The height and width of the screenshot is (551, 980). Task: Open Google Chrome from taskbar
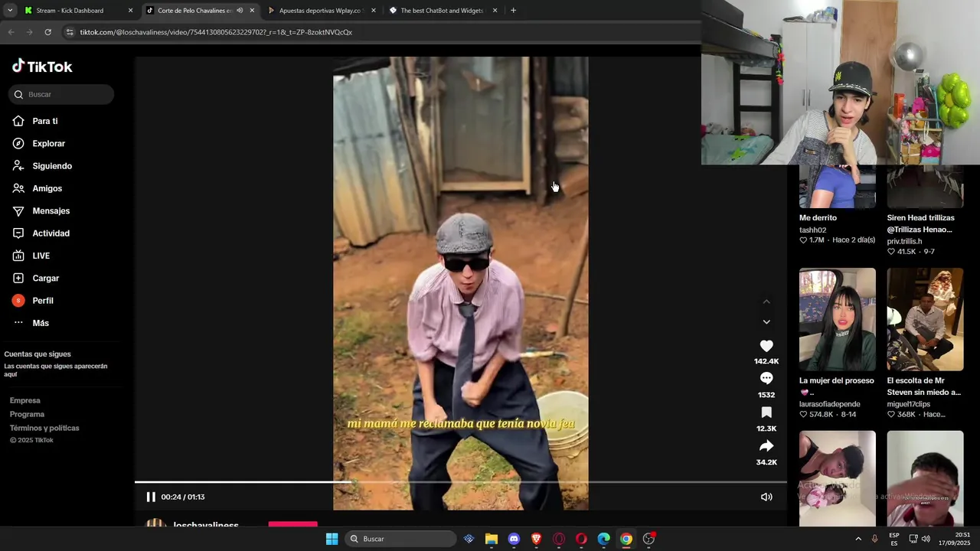pyautogui.click(x=626, y=539)
